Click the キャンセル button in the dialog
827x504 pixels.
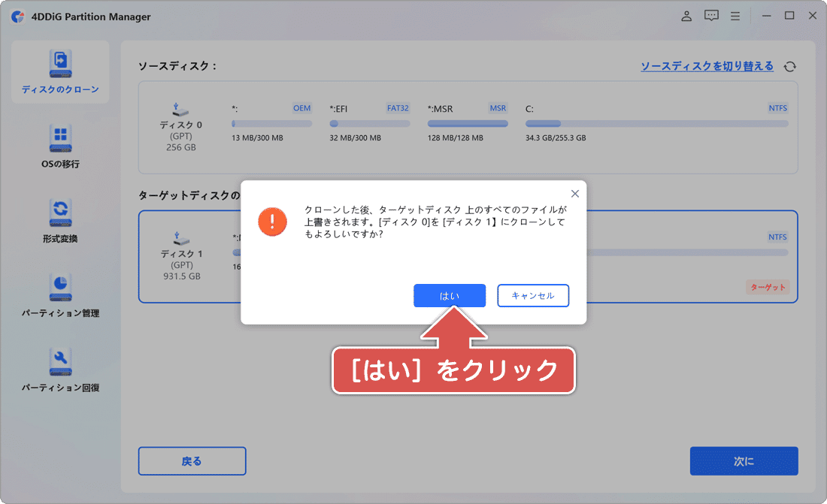533,295
